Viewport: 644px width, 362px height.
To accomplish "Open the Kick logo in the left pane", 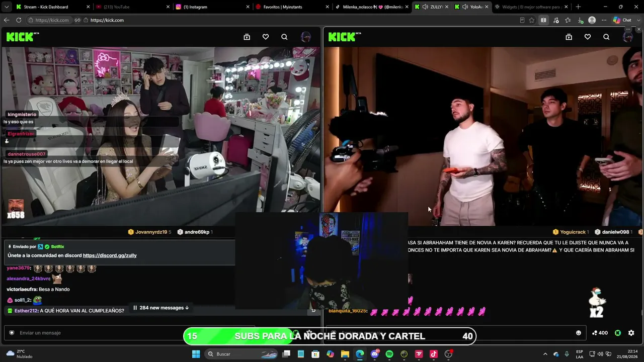I will tap(23, 37).
